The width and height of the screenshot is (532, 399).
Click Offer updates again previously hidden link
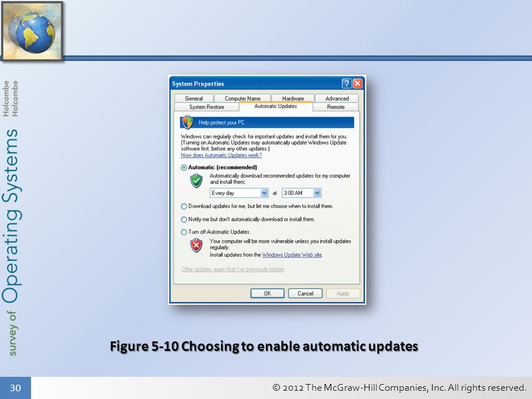pos(233,269)
